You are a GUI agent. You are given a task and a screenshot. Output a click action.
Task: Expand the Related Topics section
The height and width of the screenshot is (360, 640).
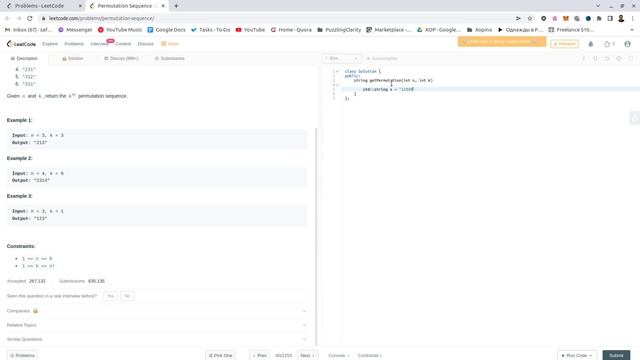coord(156,325)
